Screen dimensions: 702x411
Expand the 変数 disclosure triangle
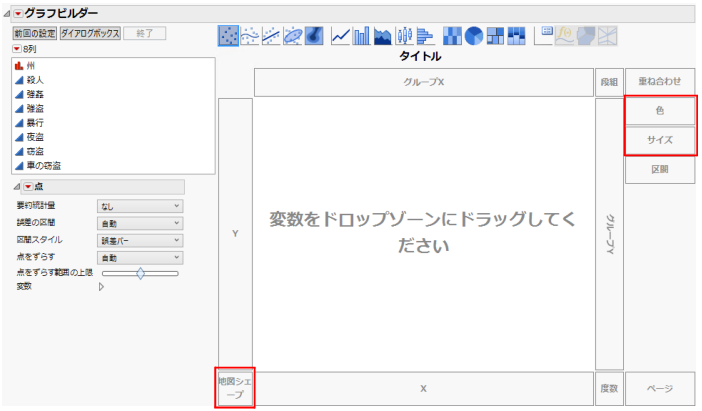pyautogui.click(x=101, y=287)
